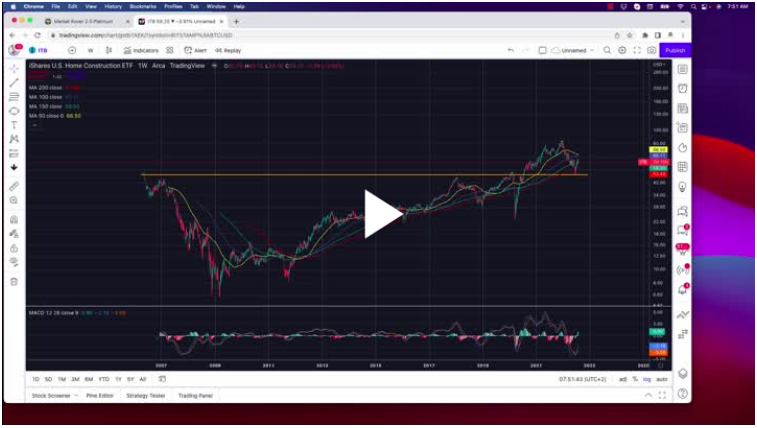757x428 pixels.
Task: Open the Hotlists panel icon
Action: click(682, 148)
